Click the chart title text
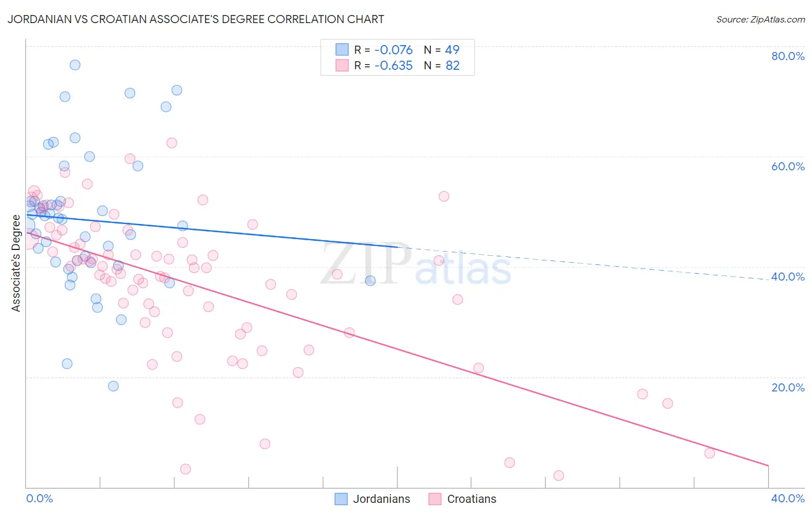 click(x=196, y=19)
